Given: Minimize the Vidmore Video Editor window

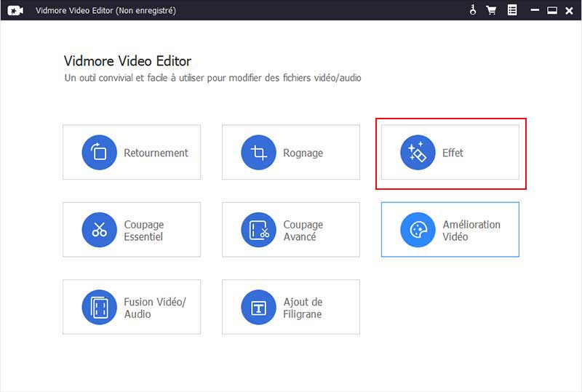Looking at the screenshot, I should (x=535, y=10).
